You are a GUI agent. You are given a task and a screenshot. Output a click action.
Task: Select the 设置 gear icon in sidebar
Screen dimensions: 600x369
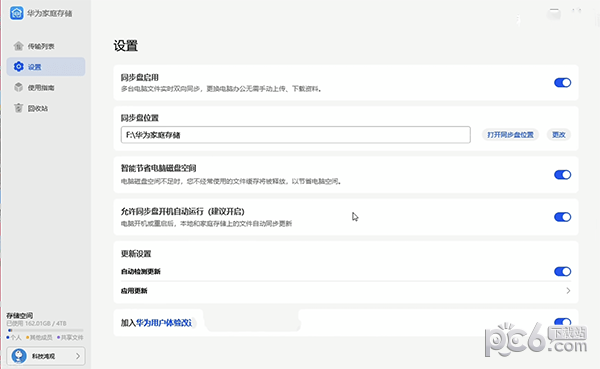(18, 67)
